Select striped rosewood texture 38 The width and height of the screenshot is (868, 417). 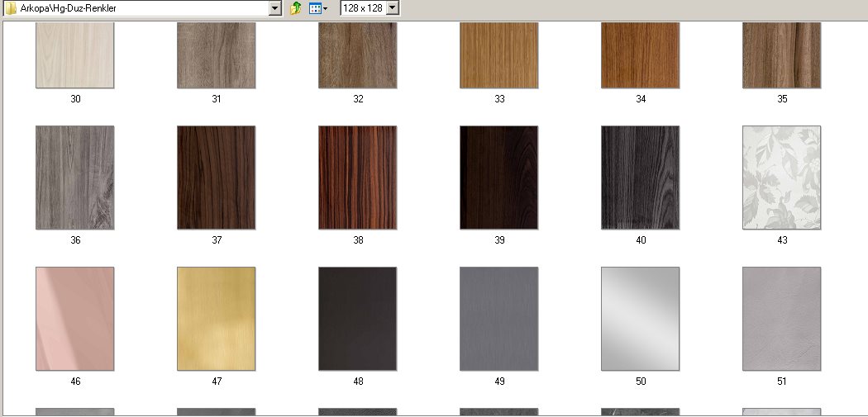(x=358, y=178)
